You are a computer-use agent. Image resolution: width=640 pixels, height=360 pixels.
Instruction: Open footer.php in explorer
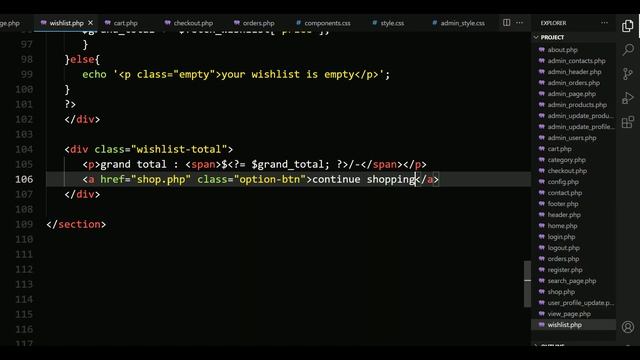click(x=563, y=204)
